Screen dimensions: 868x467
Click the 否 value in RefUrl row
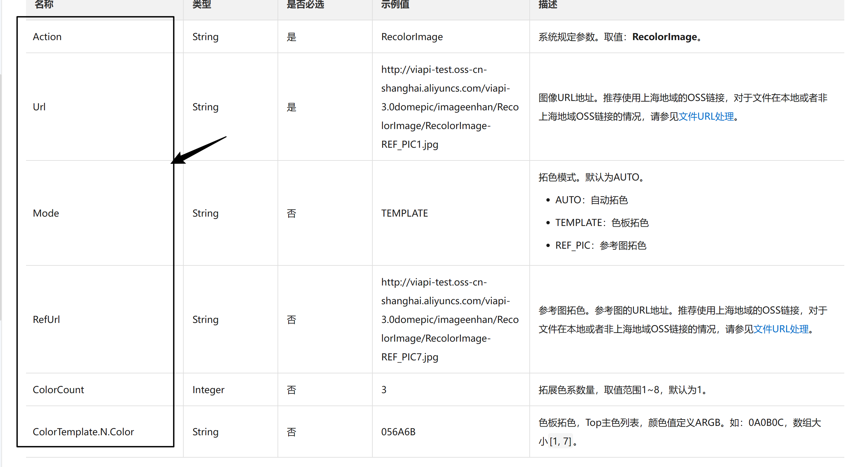pyautogui.click(x=292, y=319)
